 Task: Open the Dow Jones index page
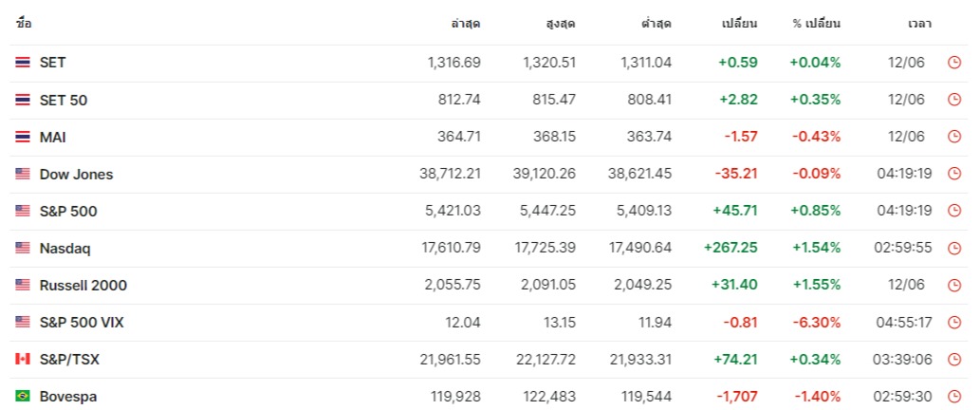(76, 174)
